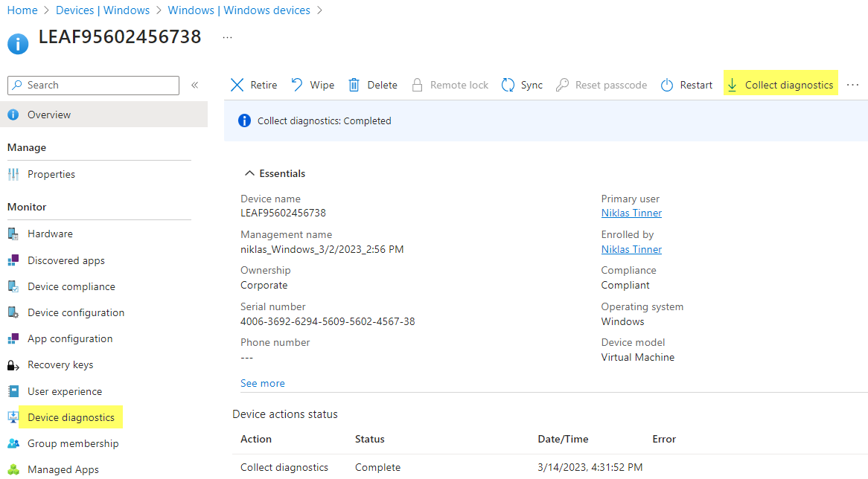868x479 pixels.
Task: Click in the sidebar Search field
Action: click(94, 86)
